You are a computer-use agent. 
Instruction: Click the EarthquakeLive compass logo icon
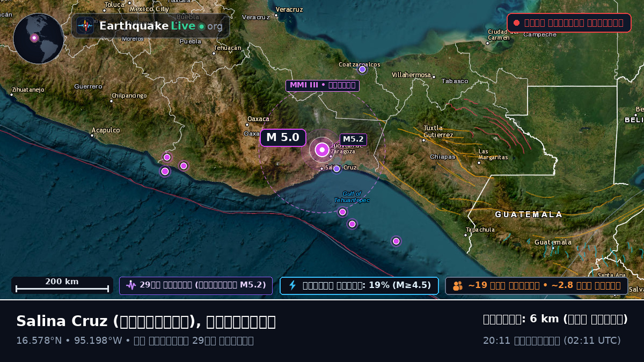click(85, 26)
